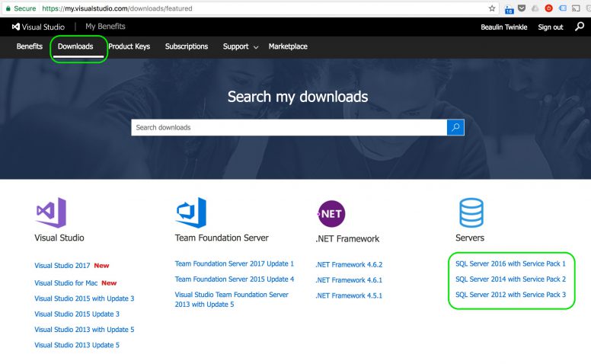This screenshot has height=364, width=591.
Task: Expand the Support dropdown menu
Action: [241, 46]
